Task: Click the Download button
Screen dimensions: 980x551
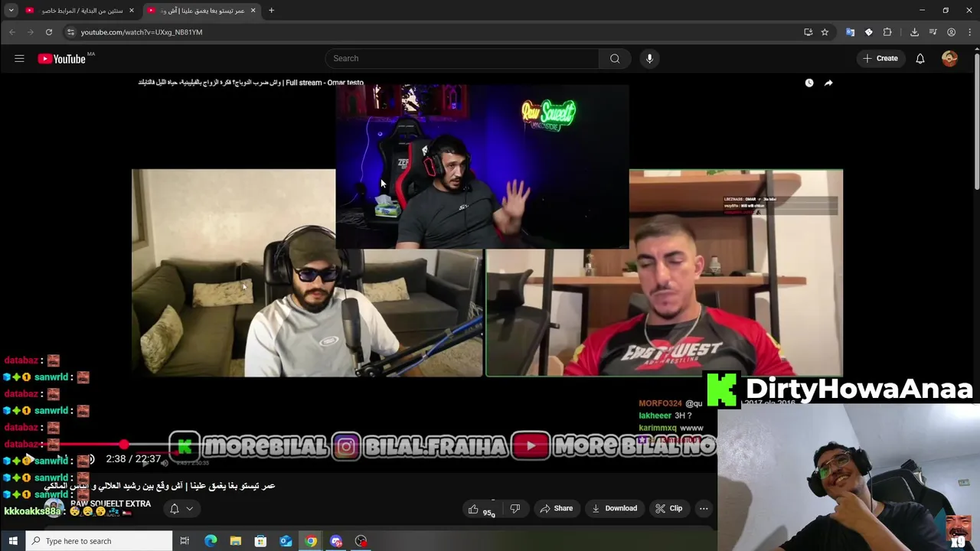Action: click(615, 508)
